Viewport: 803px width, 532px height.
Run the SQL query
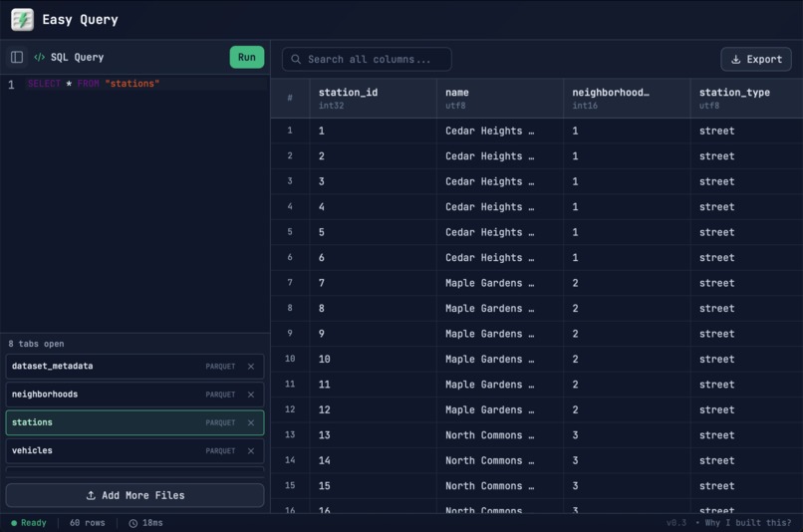pos(247,57)
